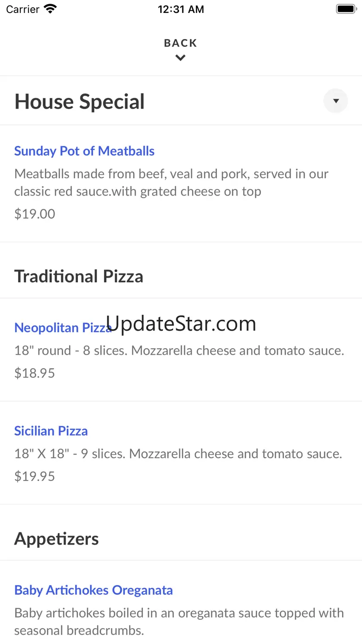Tap the 12:31 AM clock in status bar
Image resolution: width=362 pixels, height=644 pixels.
181,9
